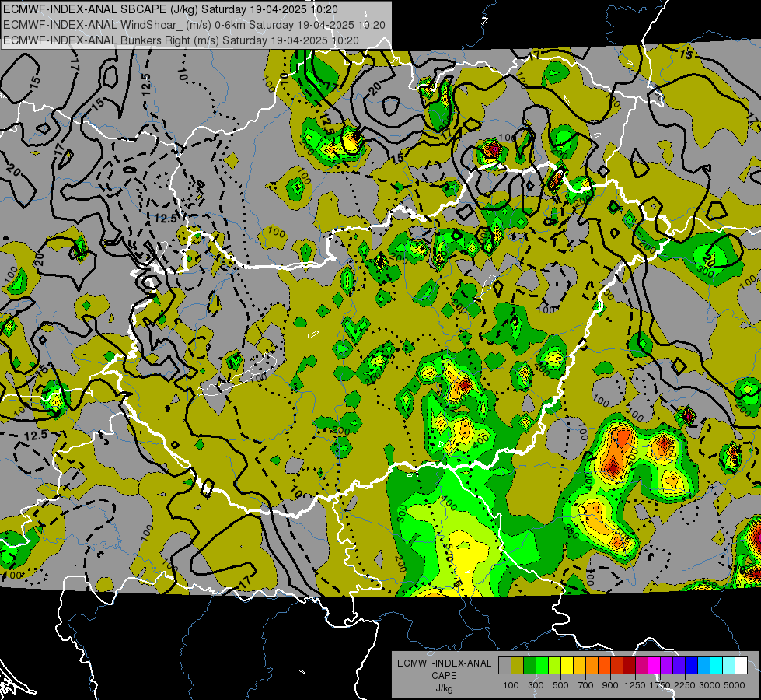Click the J/kg unit label in legend
Viewport: 761px width, 700px height.
tap(444, 688)
